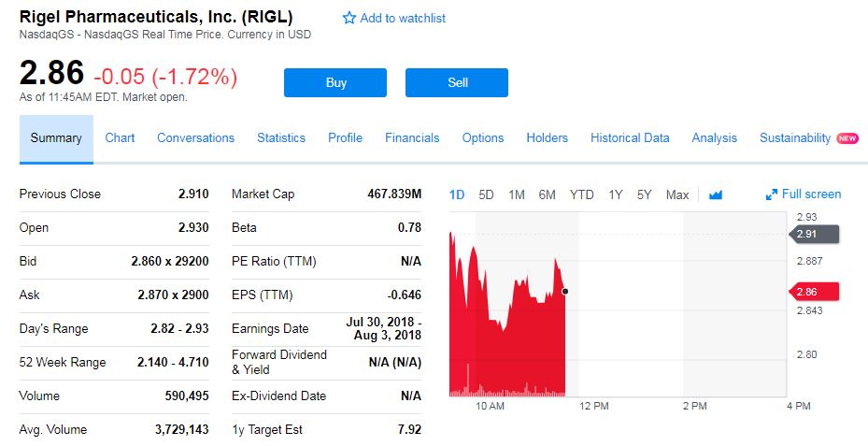
Task: Click the Day's Range value 2.82 - 2.93
Action: 179,328
